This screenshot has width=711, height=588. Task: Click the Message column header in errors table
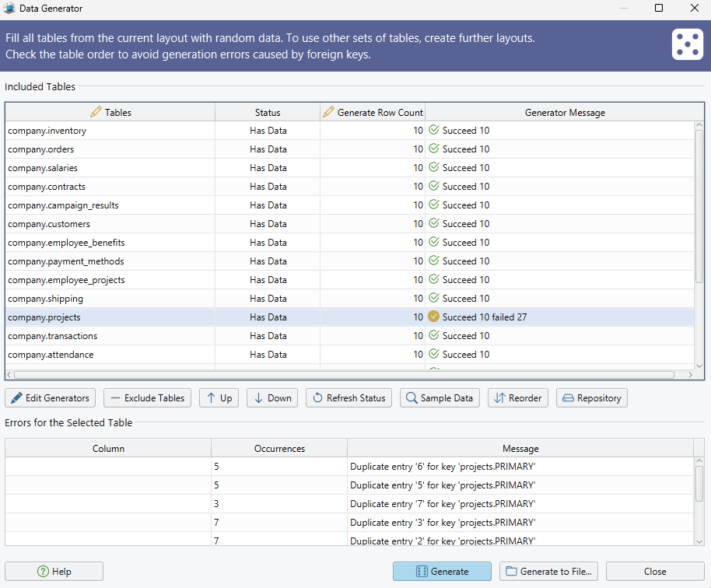(x=520, y=448)
